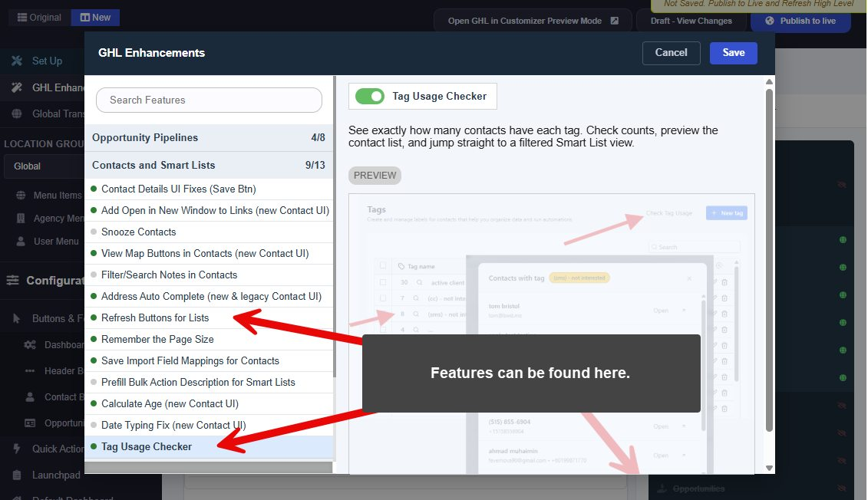This screenshot has width=868, height=500.
Task: Click scroll-down arrow of detail pane
Action: coord(769,468)
